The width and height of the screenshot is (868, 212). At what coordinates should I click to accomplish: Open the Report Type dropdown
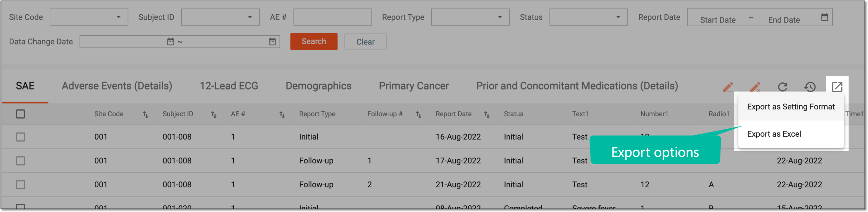tap(470, 17)
